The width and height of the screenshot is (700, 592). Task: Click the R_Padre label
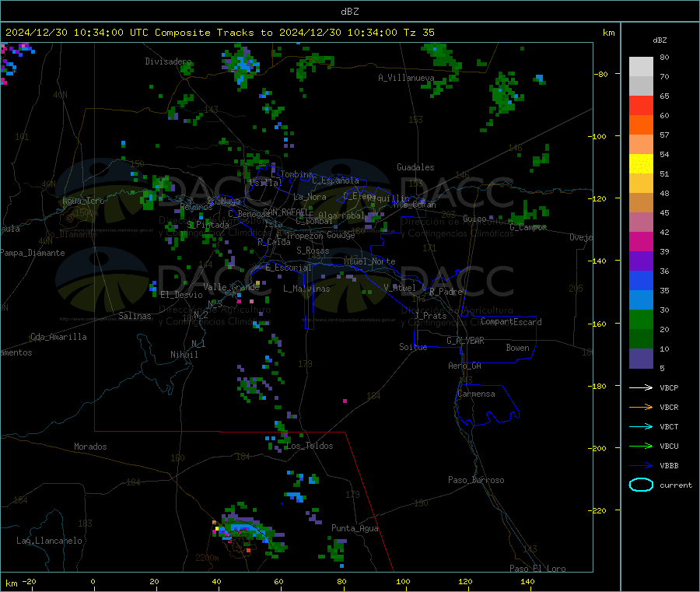pos(446,292)
